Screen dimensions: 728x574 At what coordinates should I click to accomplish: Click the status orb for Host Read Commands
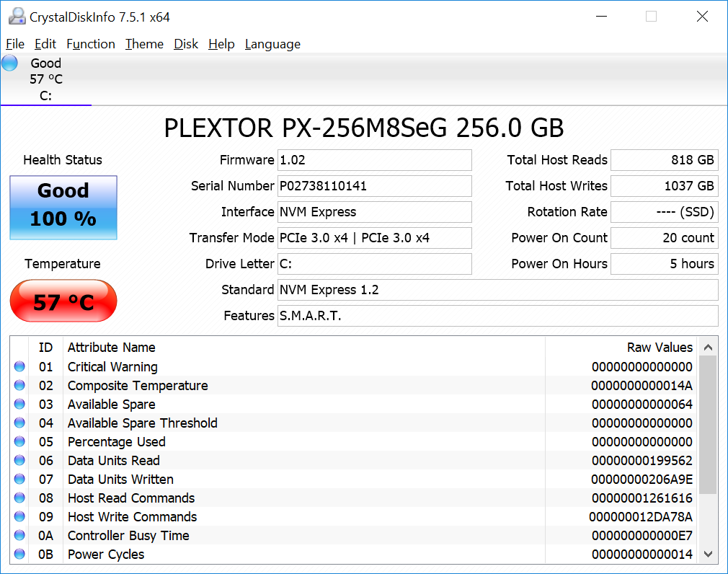click(19, 498)
